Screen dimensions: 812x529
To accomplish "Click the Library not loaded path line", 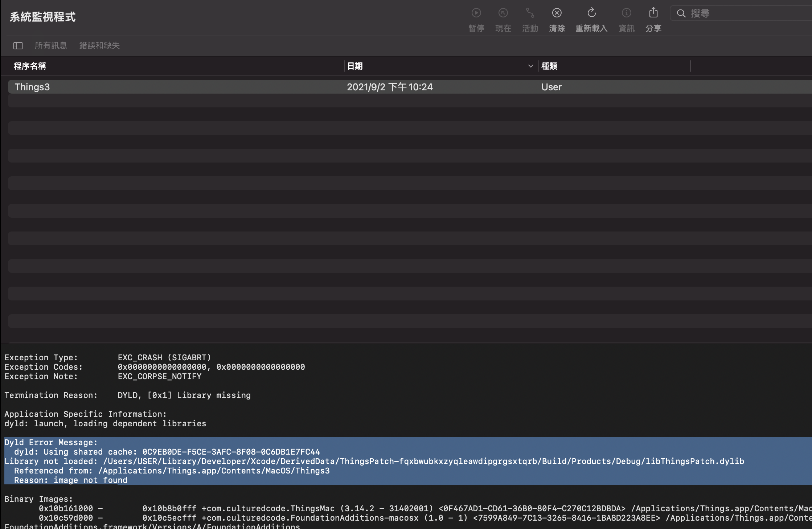I will click(374, 461).
